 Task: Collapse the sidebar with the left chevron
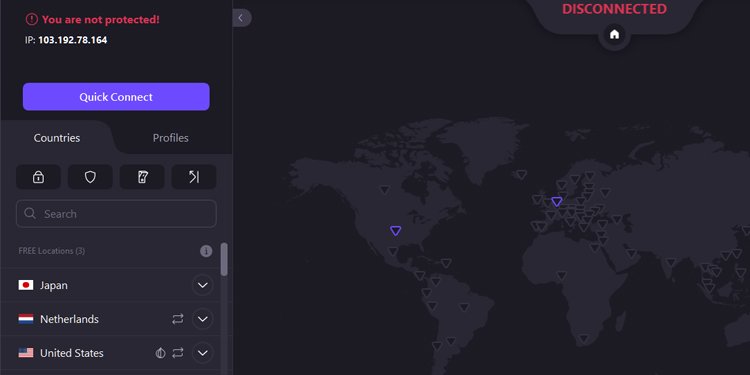click(x=242, y=18)
